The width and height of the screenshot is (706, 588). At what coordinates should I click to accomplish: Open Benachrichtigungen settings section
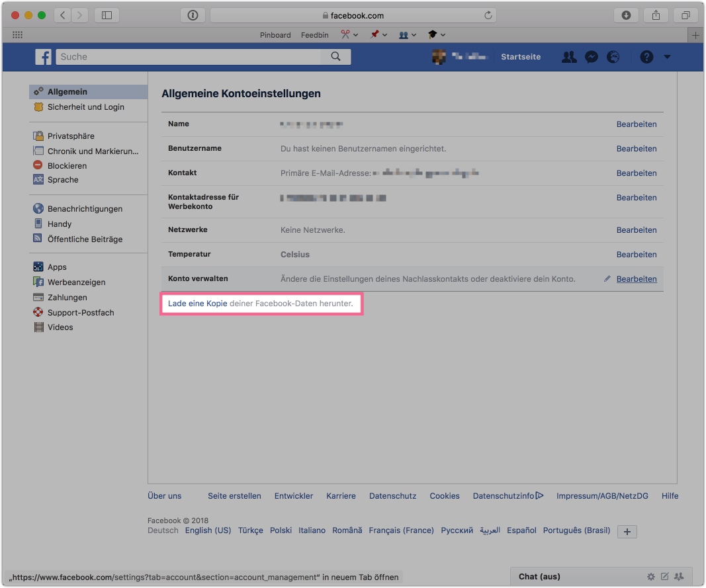(x=85, y=209)
